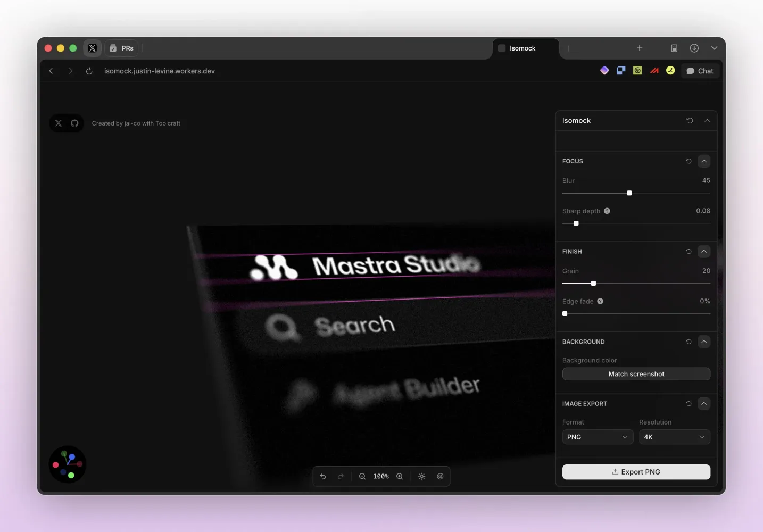Click the Edge fade slider handle
This screenshot has height=532, width=763.
tap(565, 314)
